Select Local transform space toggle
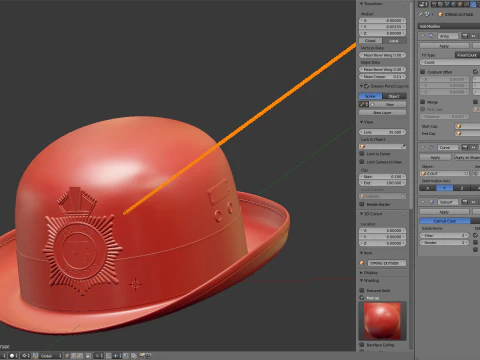Screen dimensions: 480x360 coord(394,41)
